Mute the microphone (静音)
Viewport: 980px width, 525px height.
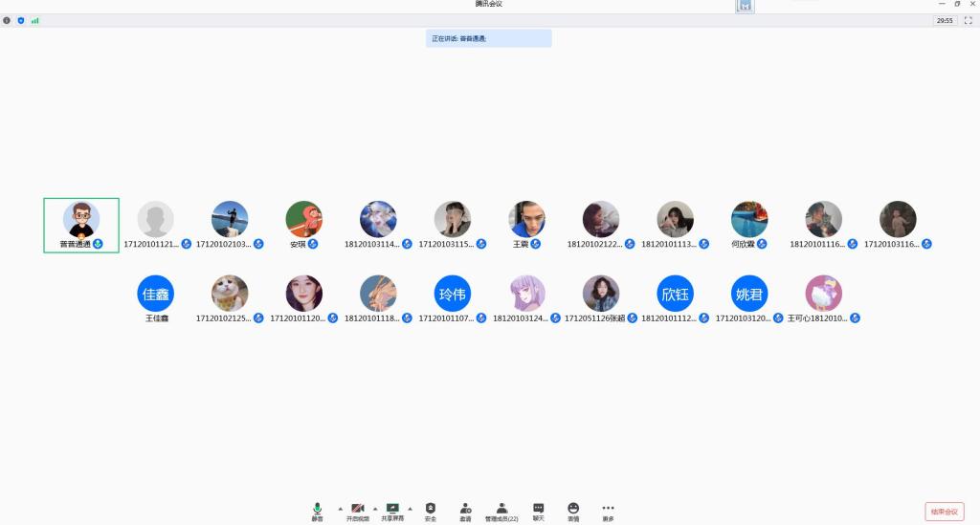(317, 511)
